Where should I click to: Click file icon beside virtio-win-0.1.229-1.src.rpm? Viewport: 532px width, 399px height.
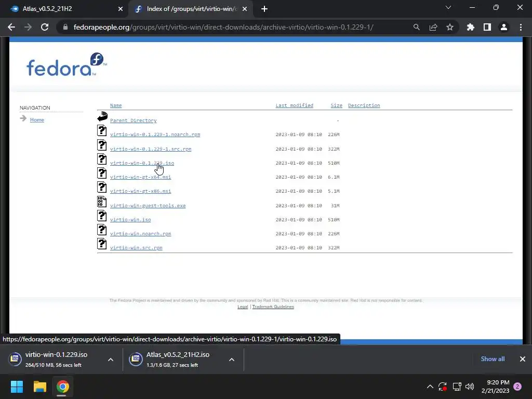point(102,145)
